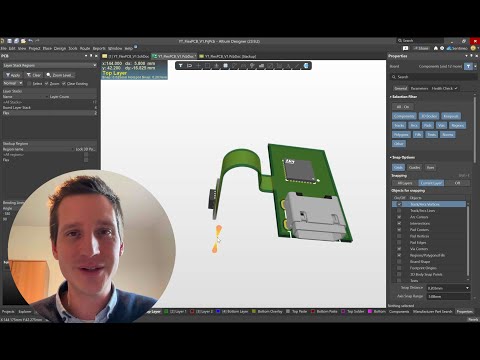The height and width of the screenshot is (360, 480).
Task: Click the pin icon of the Properties panel
Action: 471,56
